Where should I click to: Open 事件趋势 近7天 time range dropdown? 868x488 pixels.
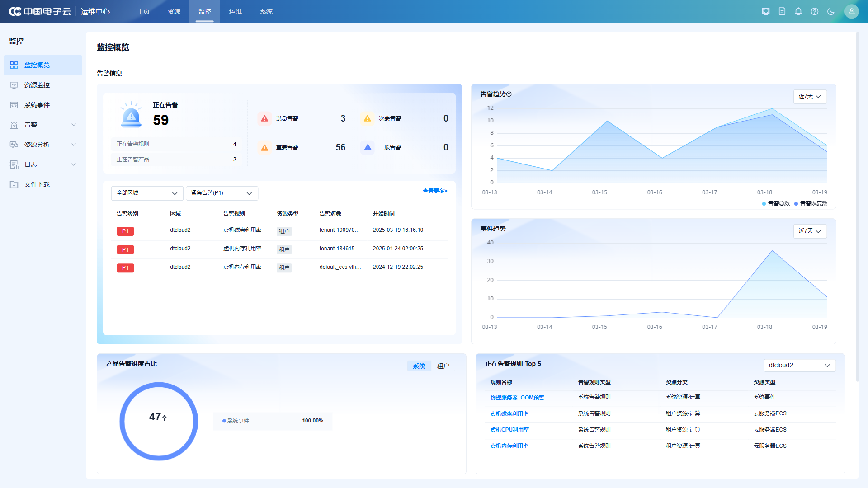[x=810, y=231]
